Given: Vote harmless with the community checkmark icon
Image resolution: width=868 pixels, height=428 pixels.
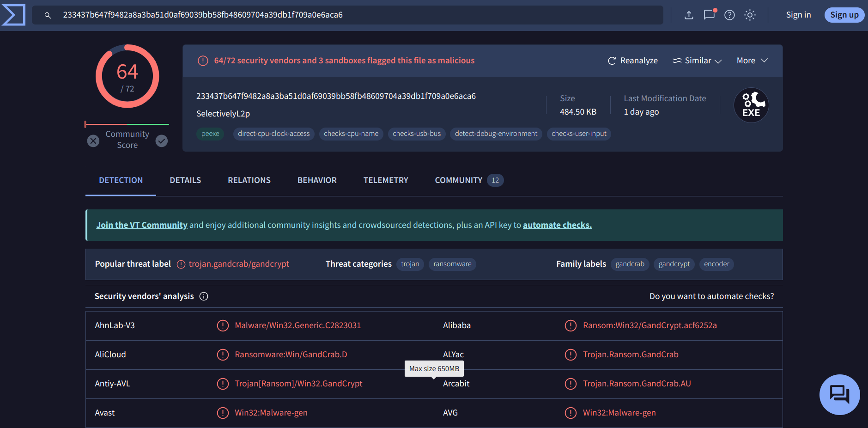Looking at the screenshot, I should [162, 141].
